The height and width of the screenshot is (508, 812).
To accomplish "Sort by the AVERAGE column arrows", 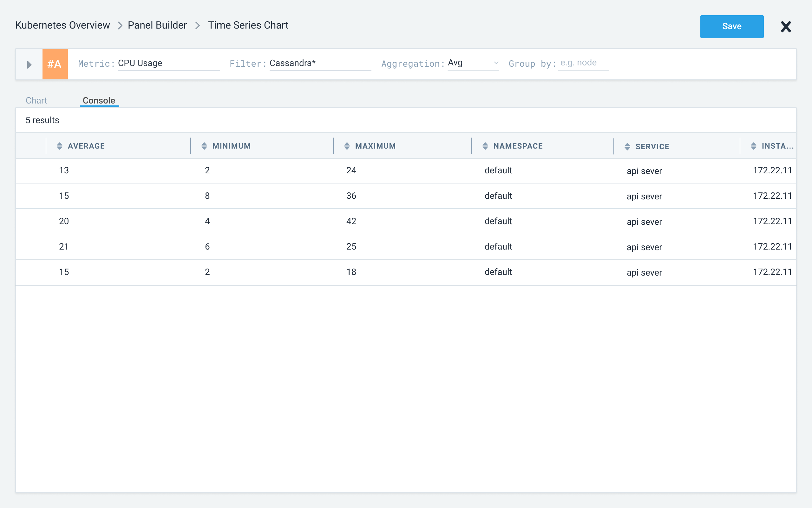I will click(x=59, y=146).
